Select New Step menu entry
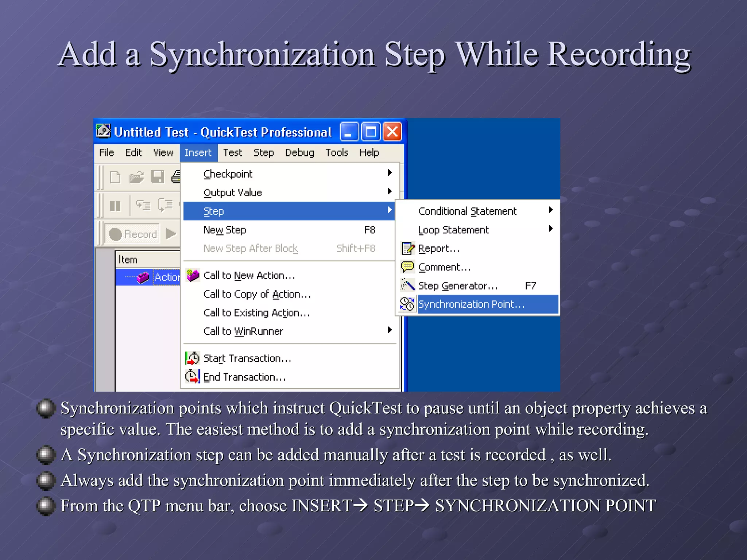 click(x=289, y=230)
